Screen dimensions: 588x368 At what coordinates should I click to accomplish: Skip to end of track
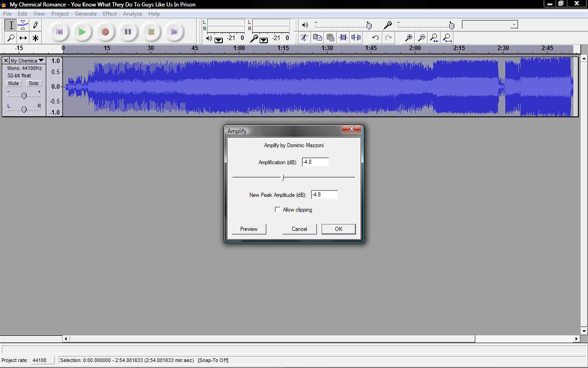point(174,32)
